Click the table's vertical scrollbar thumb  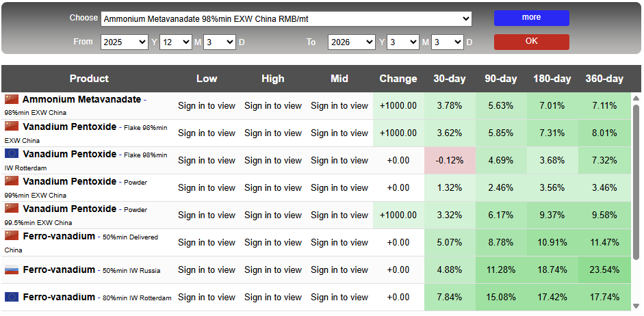(x=636, y=182)
